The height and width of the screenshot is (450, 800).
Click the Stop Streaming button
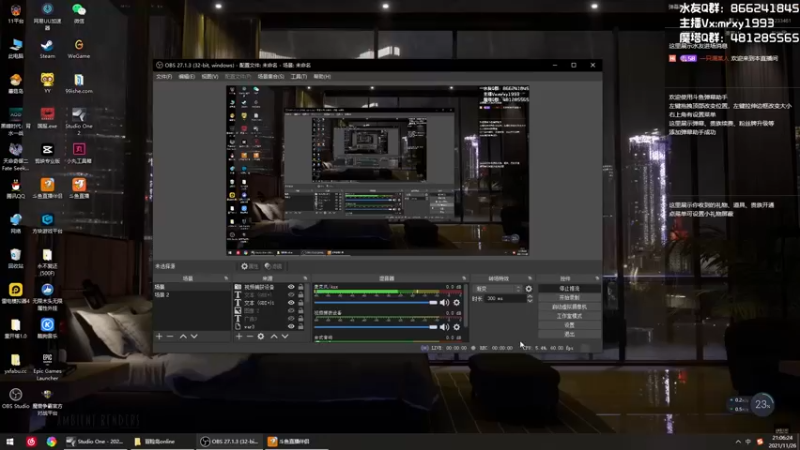tap(569, 289)
